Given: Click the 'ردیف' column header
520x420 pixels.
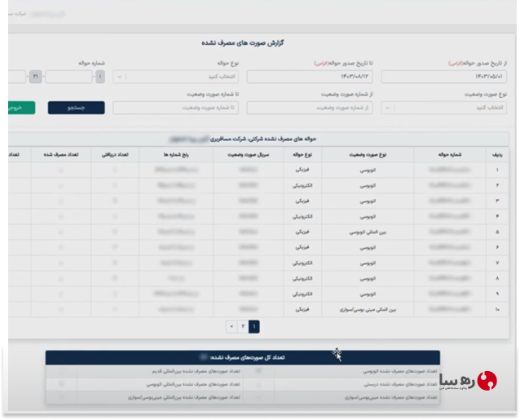Looking at the screenshot, I should pyautogui.click(x=497, y=155).
